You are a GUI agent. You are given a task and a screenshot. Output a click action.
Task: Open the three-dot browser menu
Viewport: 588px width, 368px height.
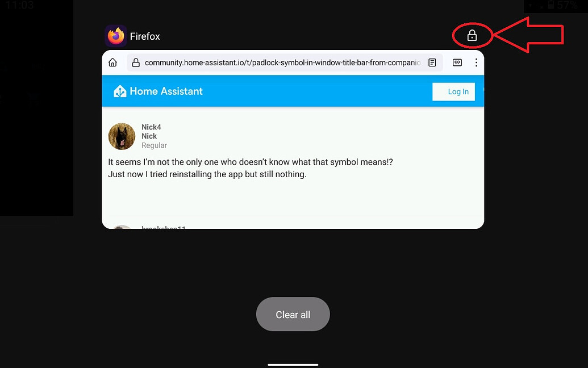[476, 62]
